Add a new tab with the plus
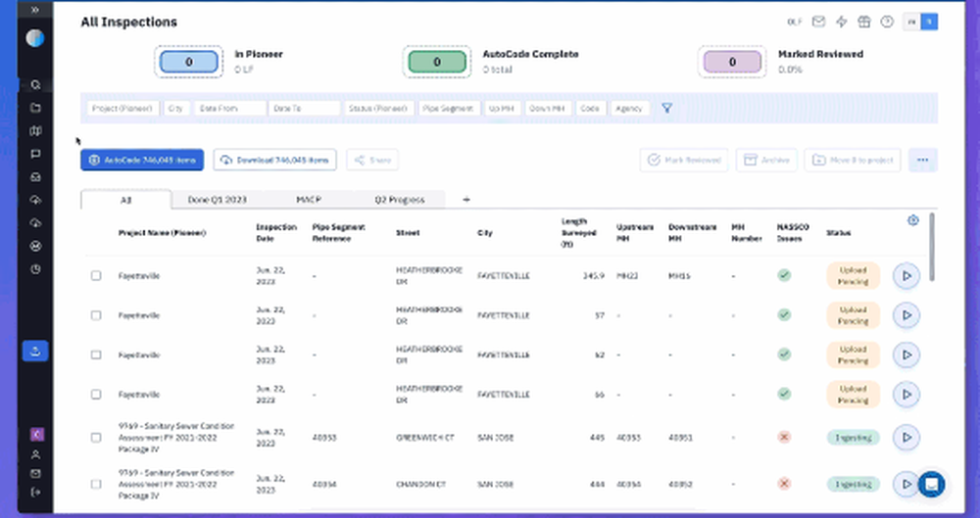Screen dimensions: 980x518 click(466, 200)
